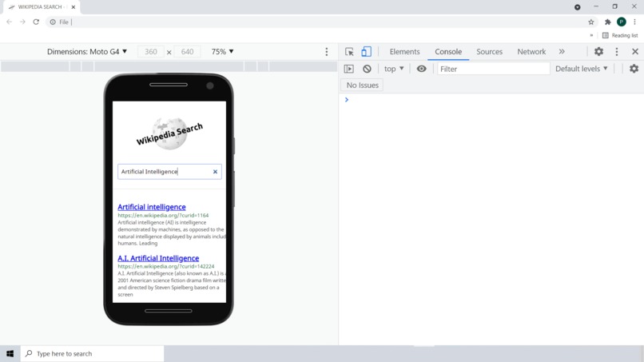Open device toolbar more options menu
Image resolution: width=644 pixels, height=362 pixels.
click(x=327, y=52)
